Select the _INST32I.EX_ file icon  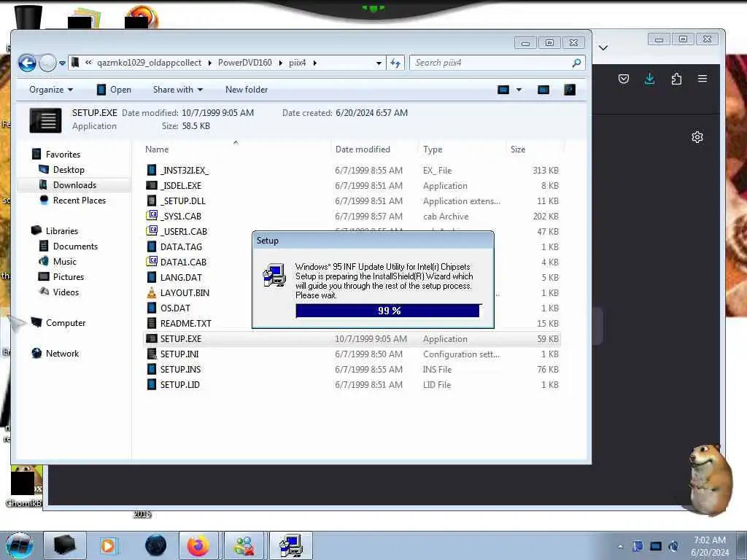[152, 170]
